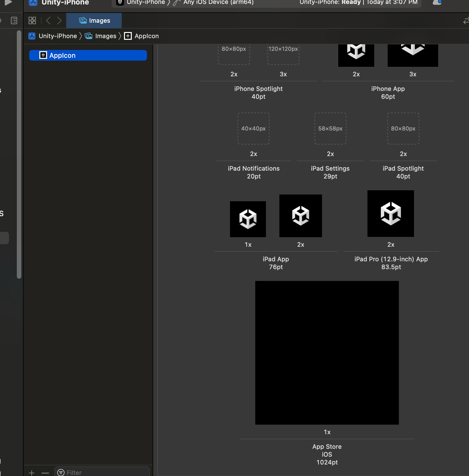Image resolution: width=469 pixels, height=476 pixels.
Task: Go forward with the right chevron
Action: 59,20
